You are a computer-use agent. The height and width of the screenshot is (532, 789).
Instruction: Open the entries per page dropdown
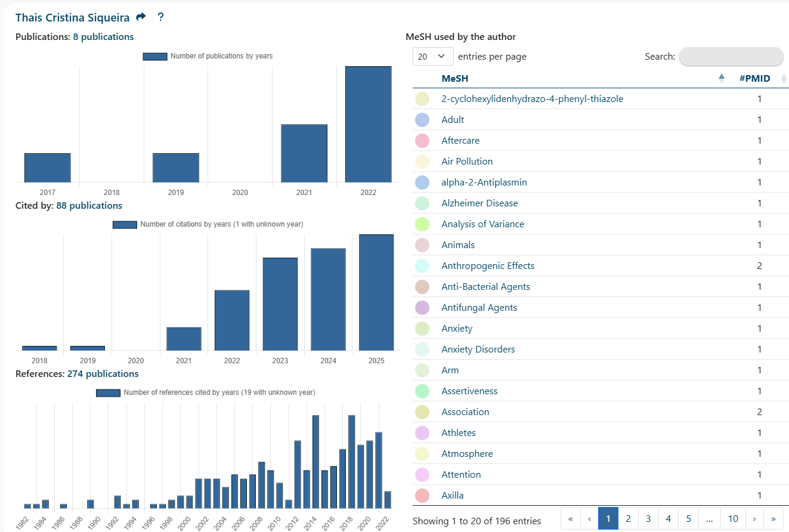[x=432, y=57]
